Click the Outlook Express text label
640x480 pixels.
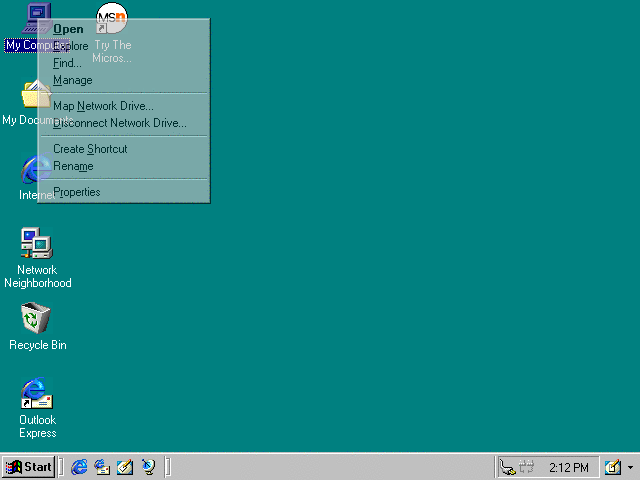[x=38, y=427]
